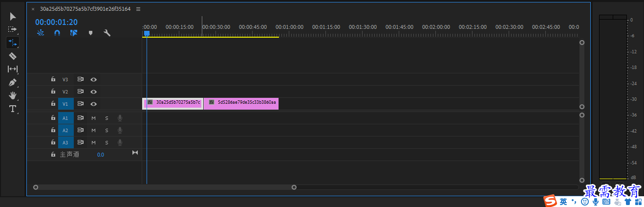This screenshot has height=207, width=644.
Task: Click the V1 track target button
Action: (x=65, y=104)
